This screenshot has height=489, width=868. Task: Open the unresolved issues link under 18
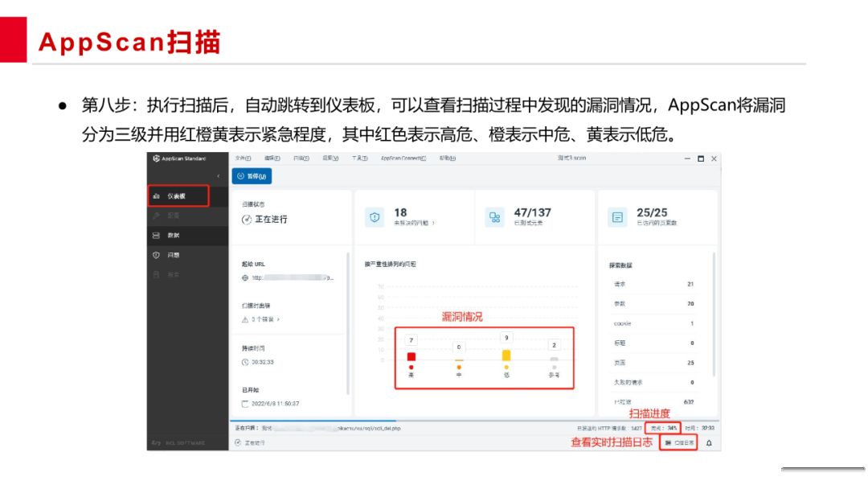[414, 223]
